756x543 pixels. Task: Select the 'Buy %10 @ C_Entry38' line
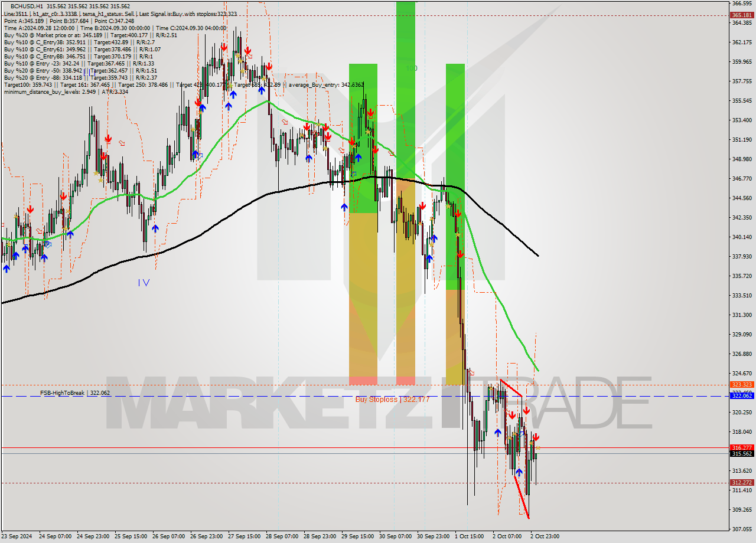pyautogui.click(x=79, y=42)
